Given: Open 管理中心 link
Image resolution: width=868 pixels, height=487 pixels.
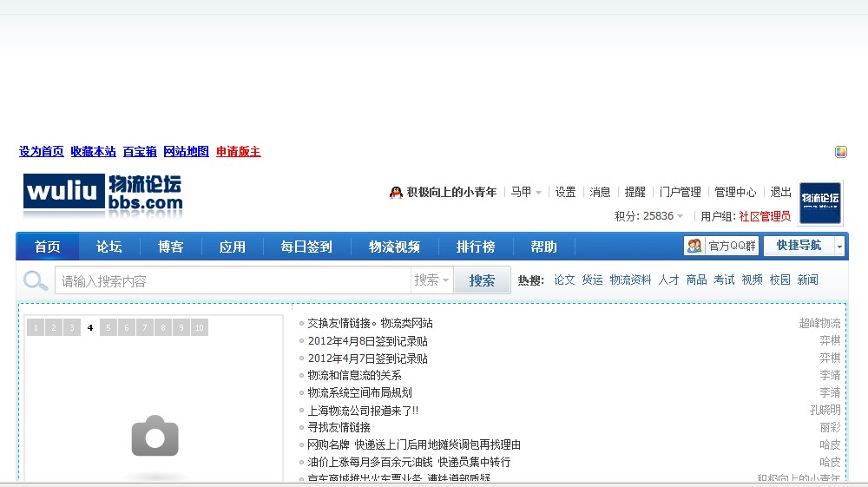Looking at the screenshot, I should (735, 192).
